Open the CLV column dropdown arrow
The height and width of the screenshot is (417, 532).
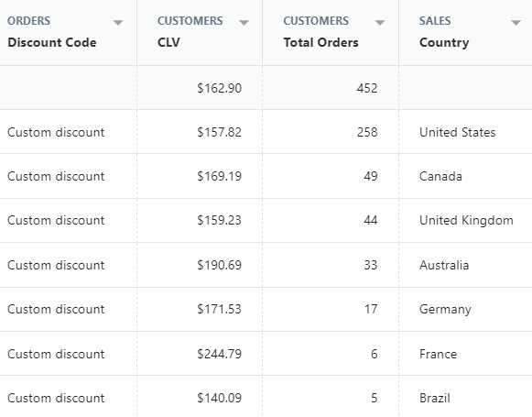coord(244,23)
